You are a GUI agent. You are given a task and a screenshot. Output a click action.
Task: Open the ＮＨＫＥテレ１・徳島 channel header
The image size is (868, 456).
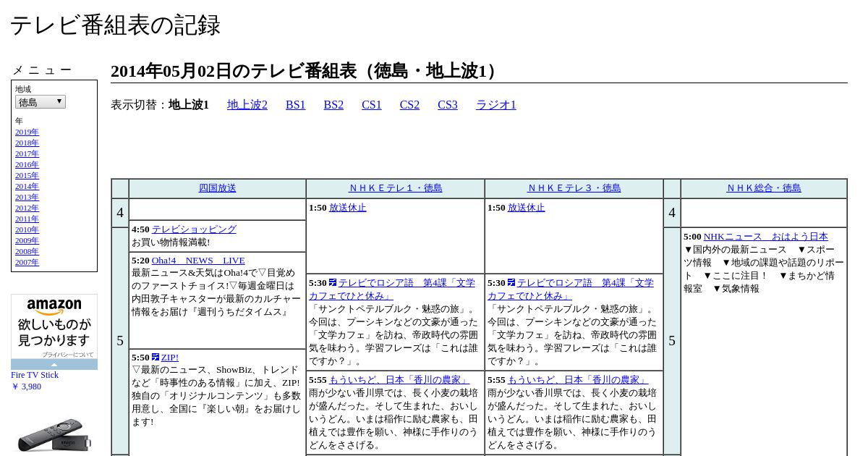[396, 188]
